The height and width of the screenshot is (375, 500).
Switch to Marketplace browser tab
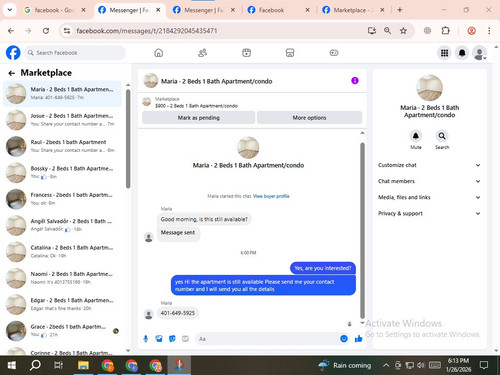click(x=353, y=10)
